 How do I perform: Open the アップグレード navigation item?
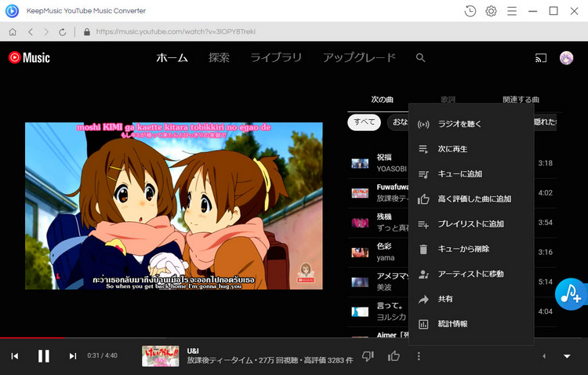tap(359, 57)
